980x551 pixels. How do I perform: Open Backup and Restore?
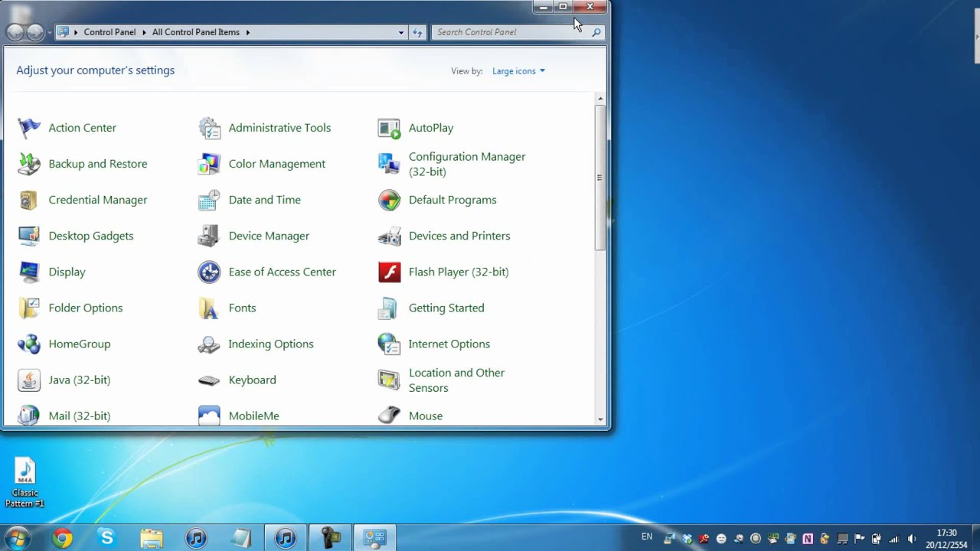click(82, 164)
